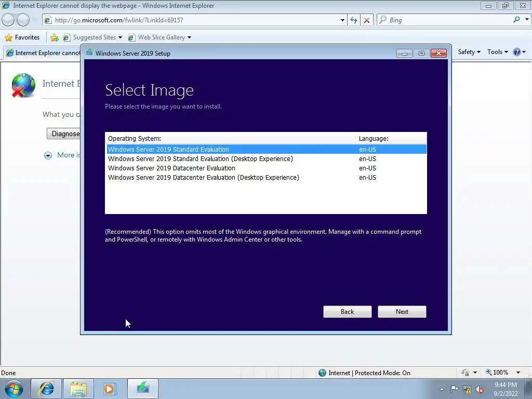
Task: Click the Windows Server Setup taskbar icon
Action: 143,389
